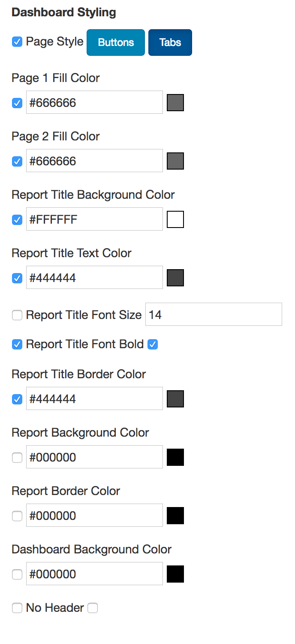Select the Tabs page style
Viewport: 295px width, 644px height.
170,42
